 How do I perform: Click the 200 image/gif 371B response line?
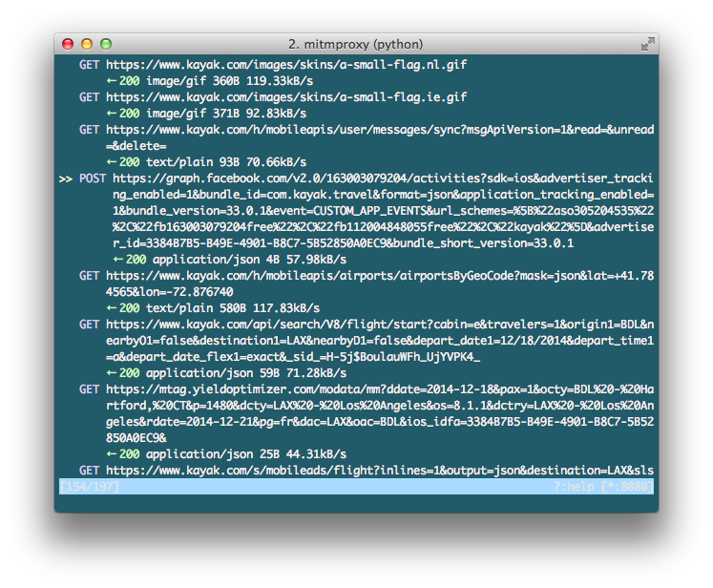click(x=206, y=114)
